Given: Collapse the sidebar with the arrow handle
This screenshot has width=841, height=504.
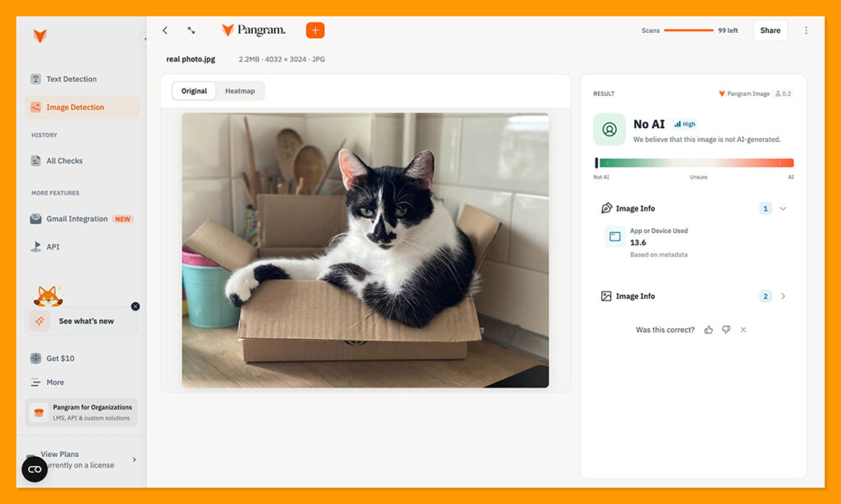Looking at the screenshot, I should click(143, 39).
